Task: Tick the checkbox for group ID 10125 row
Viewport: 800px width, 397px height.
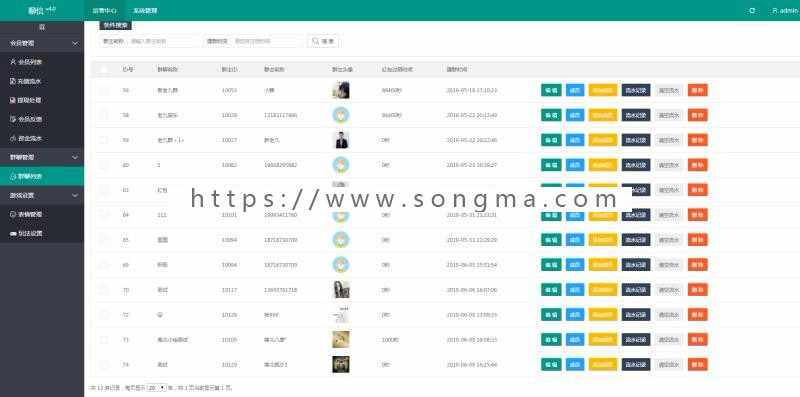Action: (x=104, y=315)
